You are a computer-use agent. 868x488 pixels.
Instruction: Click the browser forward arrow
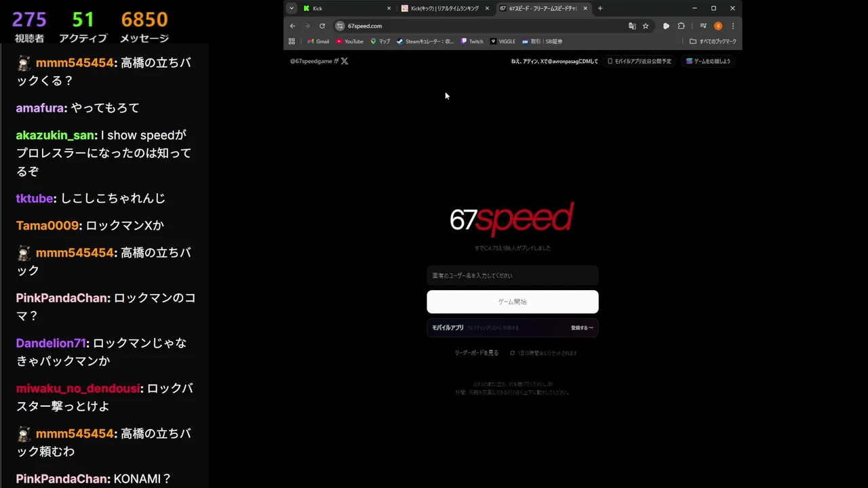point(307,26)
